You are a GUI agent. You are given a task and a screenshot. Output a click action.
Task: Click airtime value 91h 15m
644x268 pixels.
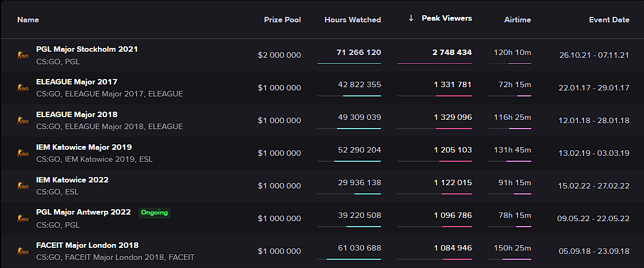(514, 182)
